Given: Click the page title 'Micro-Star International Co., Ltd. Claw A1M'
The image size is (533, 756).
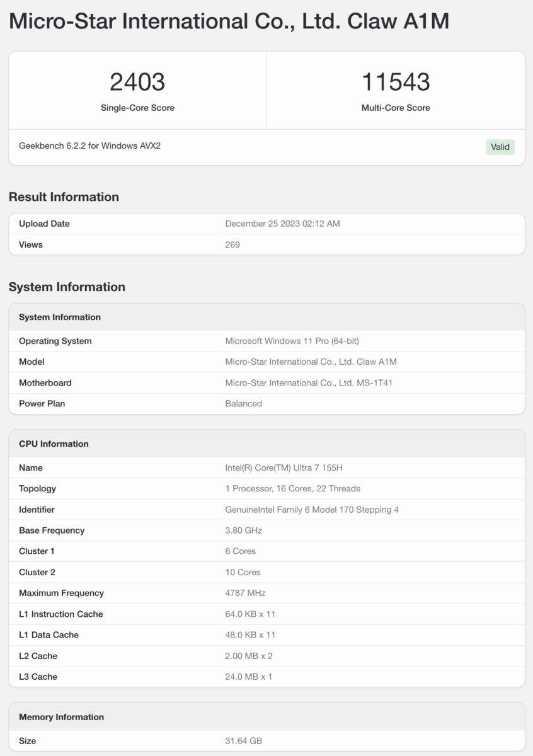Looking at the screenshot, I should coord(229,22).
